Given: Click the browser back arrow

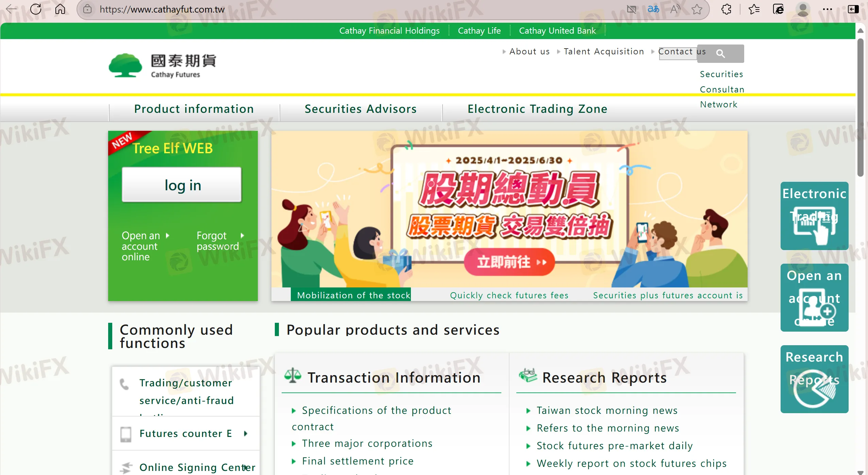Looking at the screenshot, I should click(12, 9).
